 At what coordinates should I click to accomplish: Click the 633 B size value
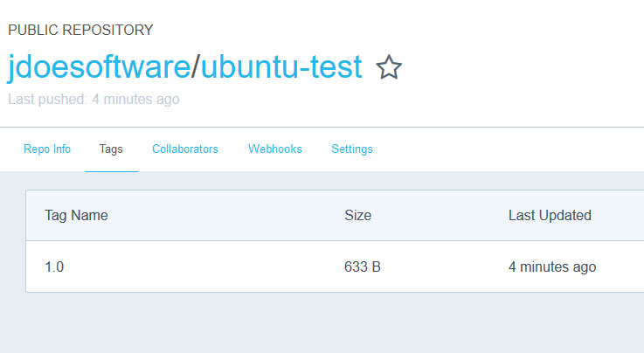[363, 267]
